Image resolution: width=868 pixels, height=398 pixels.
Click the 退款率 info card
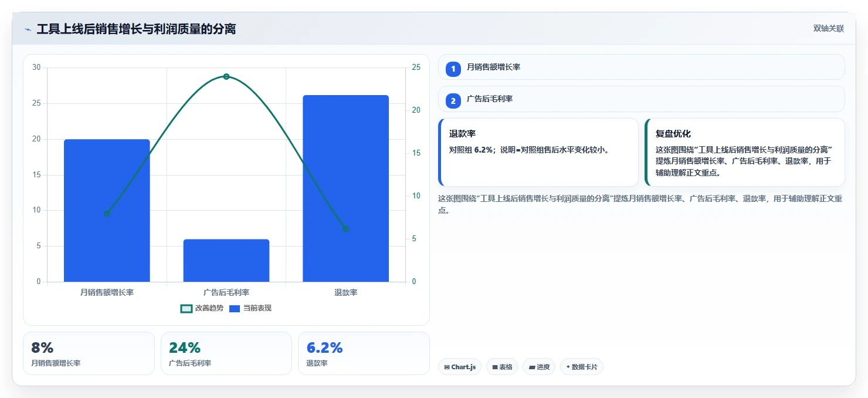click(538, 152)
